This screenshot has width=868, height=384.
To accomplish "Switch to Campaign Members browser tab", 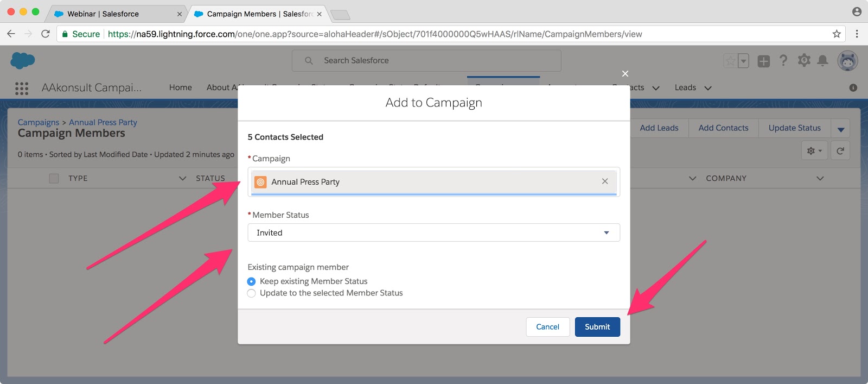I will [259, 14].
